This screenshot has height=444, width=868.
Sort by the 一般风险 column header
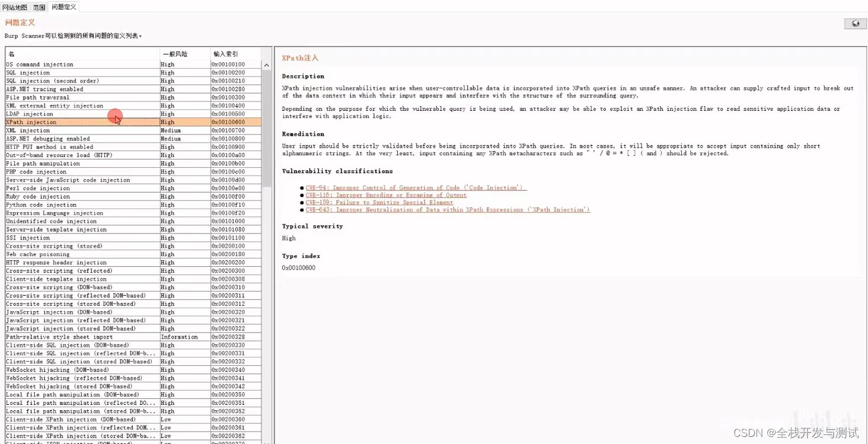[185, 54]
